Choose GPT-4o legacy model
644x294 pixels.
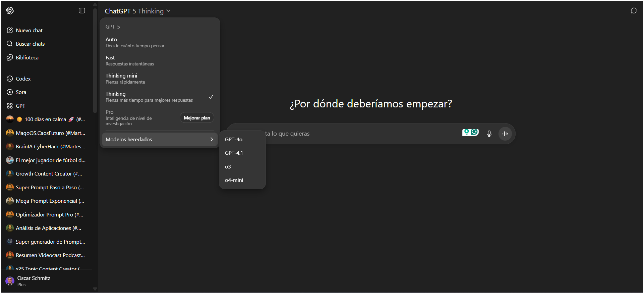point(242,139)
